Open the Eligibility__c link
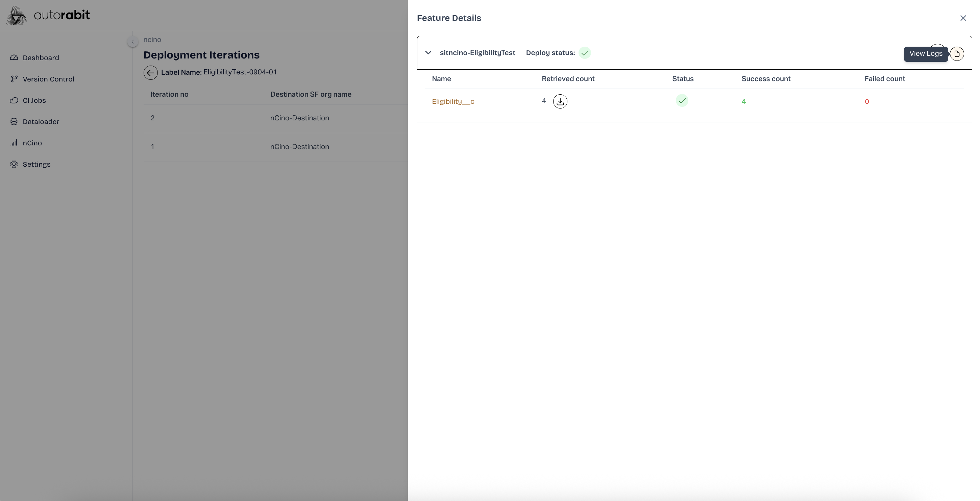The height and width of the screenshot is (501, 980). pos(453,102)
